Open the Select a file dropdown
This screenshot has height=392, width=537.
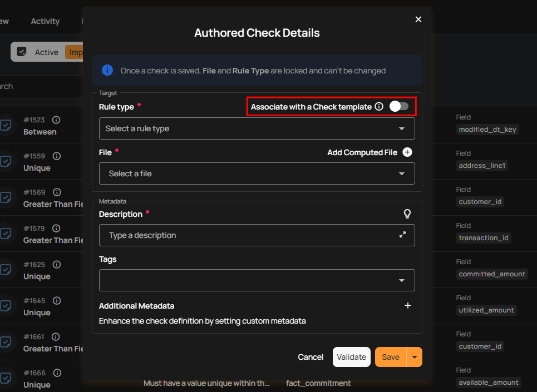(257, 173)
